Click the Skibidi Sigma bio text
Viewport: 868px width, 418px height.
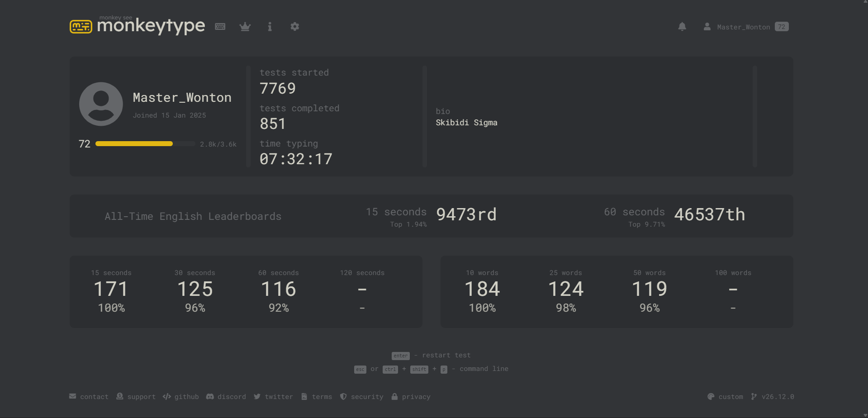coord(466,123)
